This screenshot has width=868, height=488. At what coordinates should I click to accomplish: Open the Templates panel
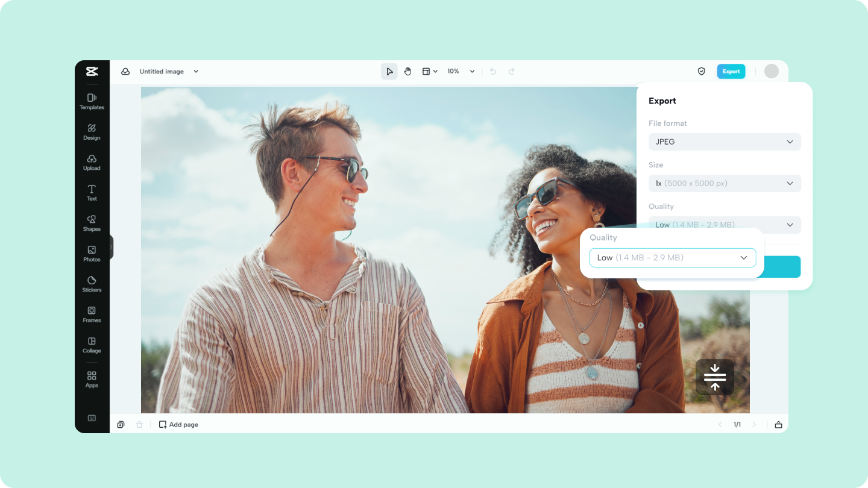tap(92, 101)
